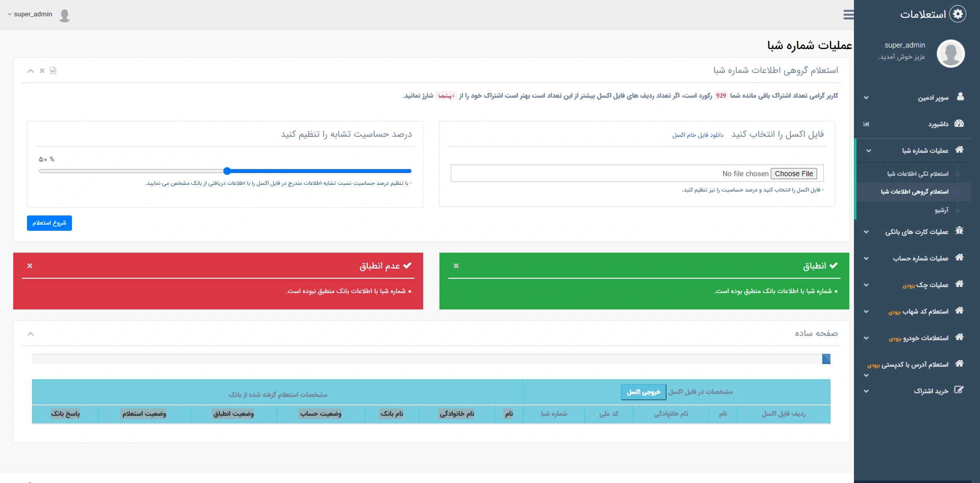Click the document icon in group inquiry panel header

pos(53,70)
